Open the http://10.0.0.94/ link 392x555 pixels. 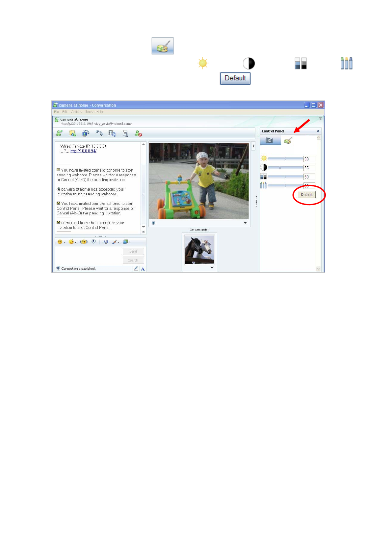pos(83,151)
